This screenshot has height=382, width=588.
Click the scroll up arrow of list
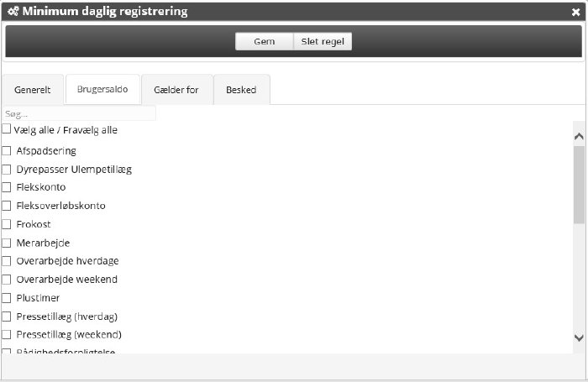coord(579,136)
